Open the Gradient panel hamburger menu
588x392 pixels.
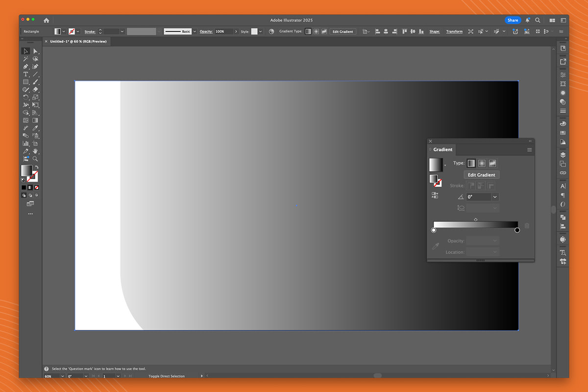529,150
